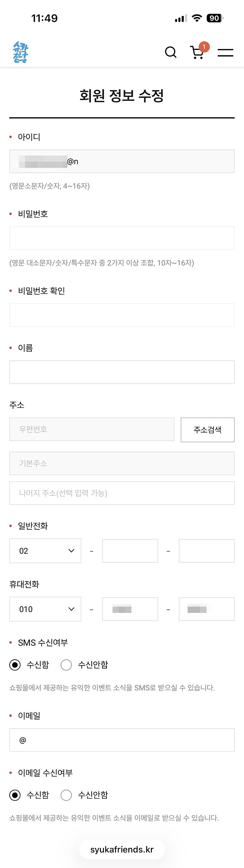
Task: Click the 이메일 email input field
Action: [x=122, y=740]
